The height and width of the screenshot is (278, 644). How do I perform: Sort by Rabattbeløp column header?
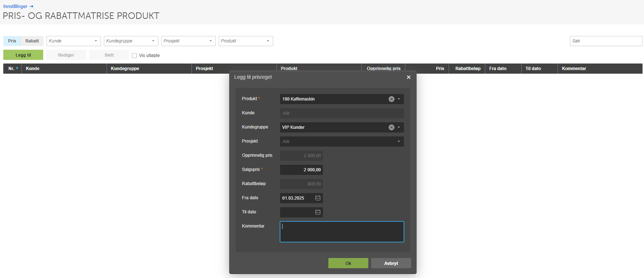pyautogui.click(x=467, y=69)
